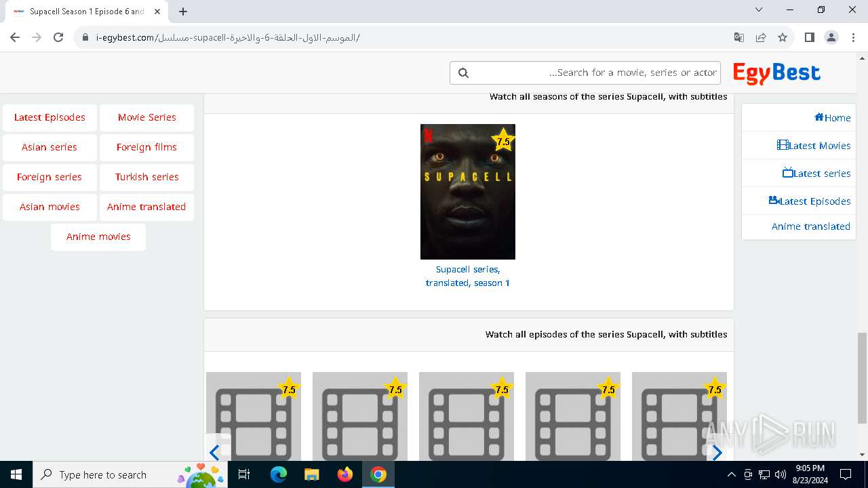Open Supacell series, translated, season 1 link
Image resolution: width=868 pixels, height=488 pixels.
point(468,276)
